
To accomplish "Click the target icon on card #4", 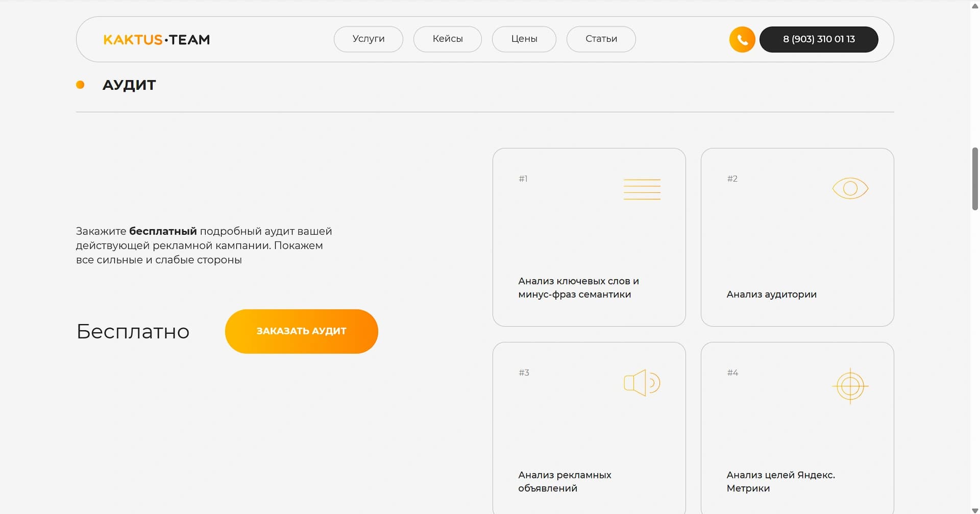I will point(850,385).
